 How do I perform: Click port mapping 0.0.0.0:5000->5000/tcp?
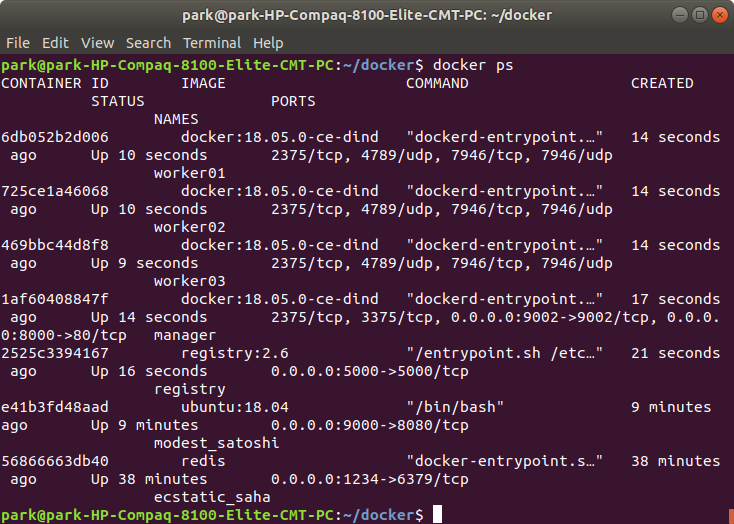pyautogui.click(x=370, y=371)
